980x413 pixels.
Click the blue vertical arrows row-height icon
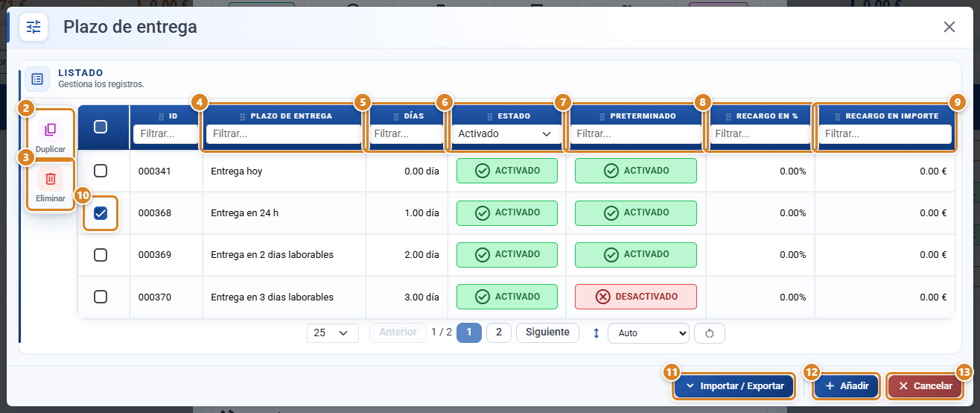(x=596, y=333)
